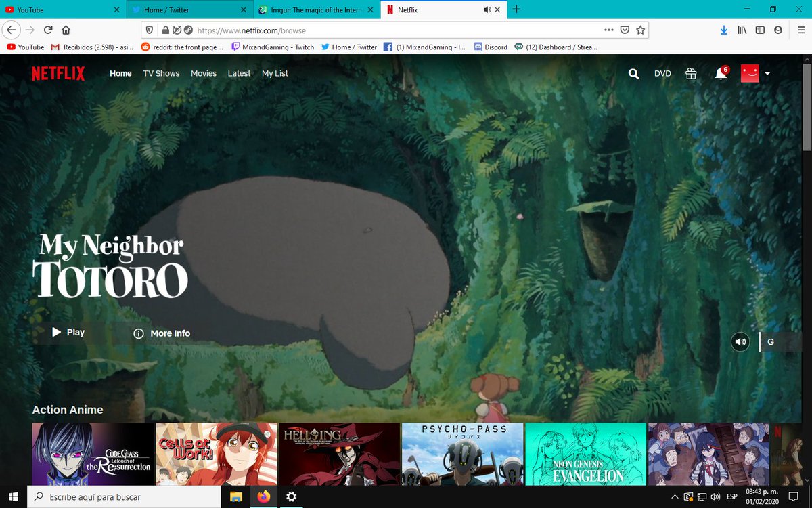Open Movies section
The image size is (812, 508).
(204, 73)
